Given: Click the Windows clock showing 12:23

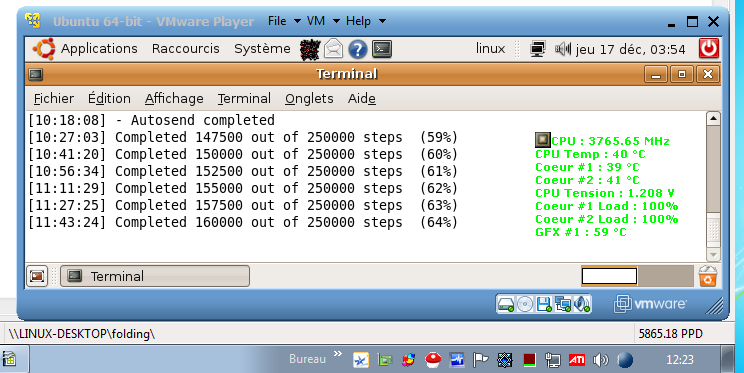Looking at the screenshot, I should tap(680, 360).
